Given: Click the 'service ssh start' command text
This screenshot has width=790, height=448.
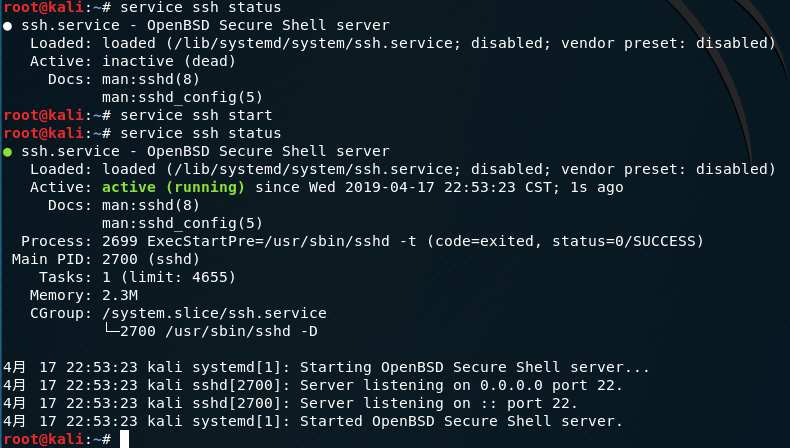Looking at the screenshot, I should click(196, 115).
